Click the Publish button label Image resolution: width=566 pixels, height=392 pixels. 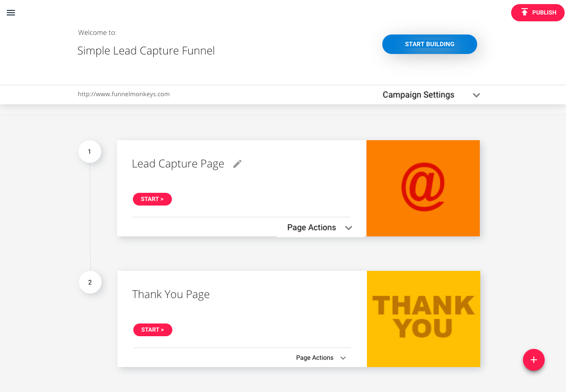pos(544,13)
